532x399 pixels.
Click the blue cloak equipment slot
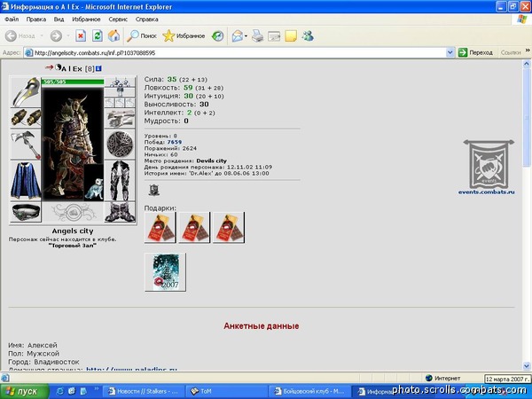pos(26,180)
